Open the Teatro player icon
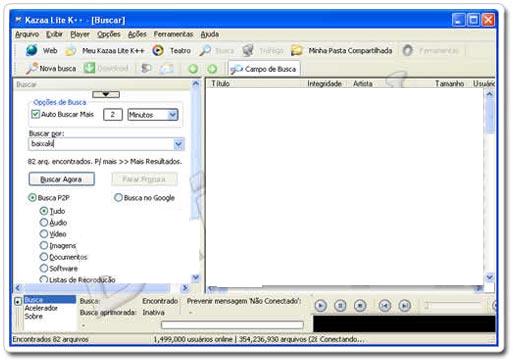513x361 pixels. [158, 51]
